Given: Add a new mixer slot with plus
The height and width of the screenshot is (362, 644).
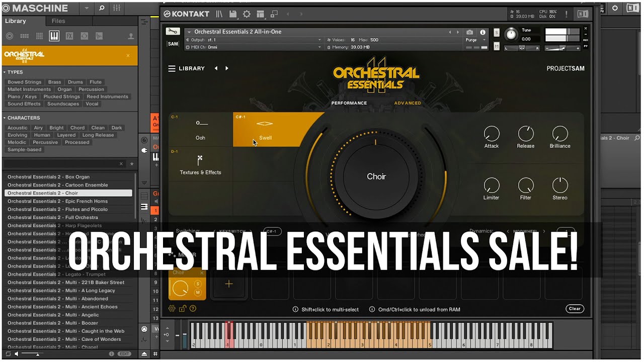Looking at the screenshot, I should click(x=229, y=284).
